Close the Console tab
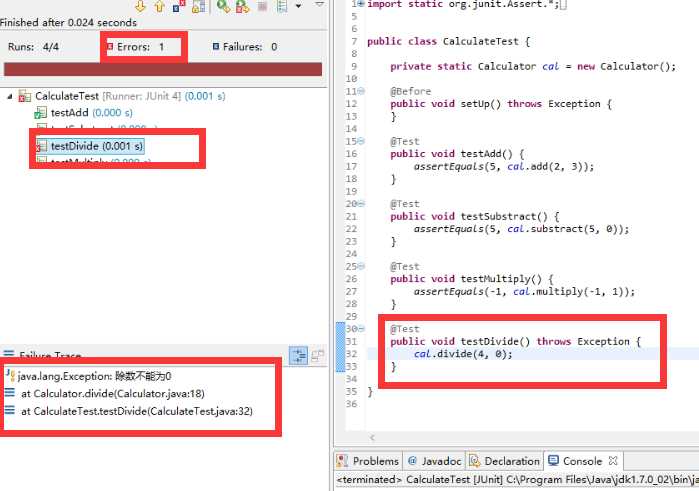Screen dimensions: 699x491 (x=613, y=461)
